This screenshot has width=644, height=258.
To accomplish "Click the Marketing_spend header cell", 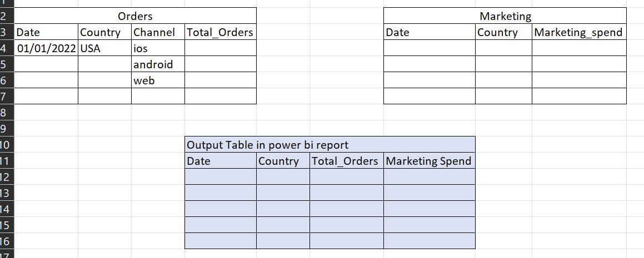I will pyautogui.click(x=580, y=32).
